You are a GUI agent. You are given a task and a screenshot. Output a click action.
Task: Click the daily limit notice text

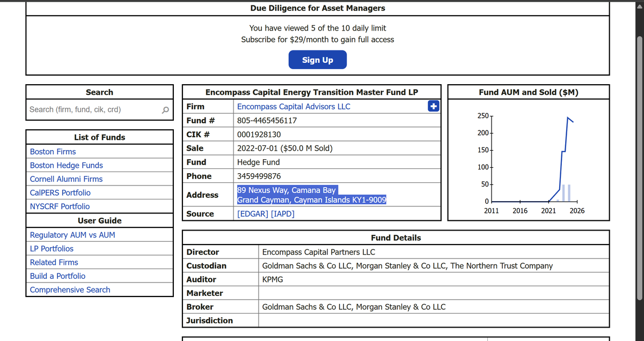pyautogui.click(x=318, y=28)
